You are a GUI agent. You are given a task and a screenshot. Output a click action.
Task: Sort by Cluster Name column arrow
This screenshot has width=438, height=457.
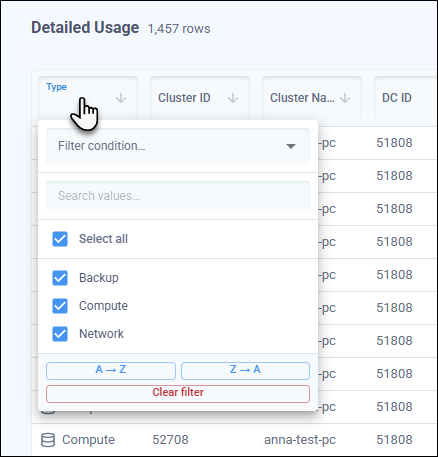pyautogui.click(x=345, y=98)
